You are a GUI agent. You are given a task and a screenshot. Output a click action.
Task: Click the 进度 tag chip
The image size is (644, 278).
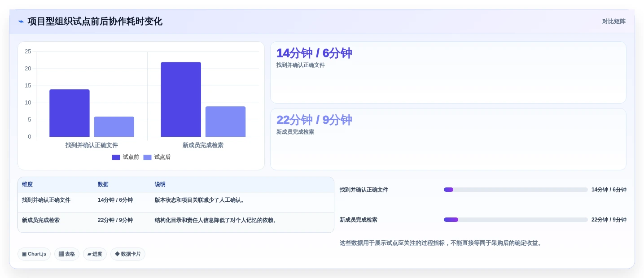[95, 254]
